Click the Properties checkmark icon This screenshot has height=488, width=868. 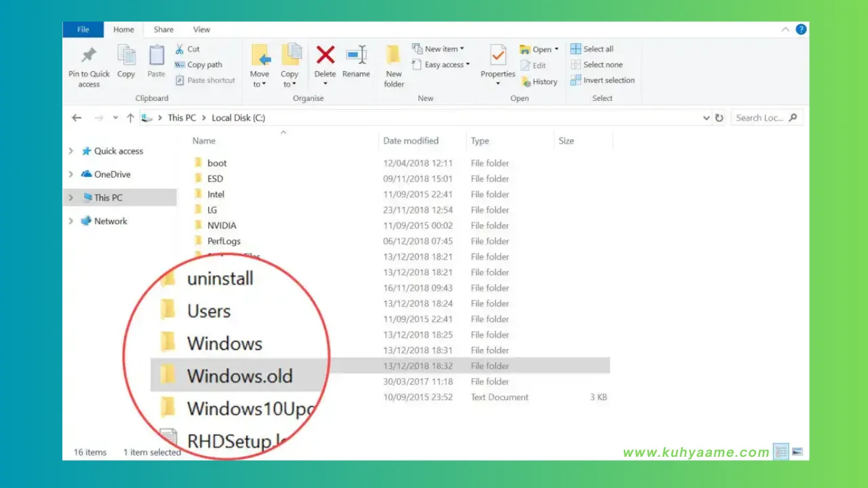[x=498, y=55]
